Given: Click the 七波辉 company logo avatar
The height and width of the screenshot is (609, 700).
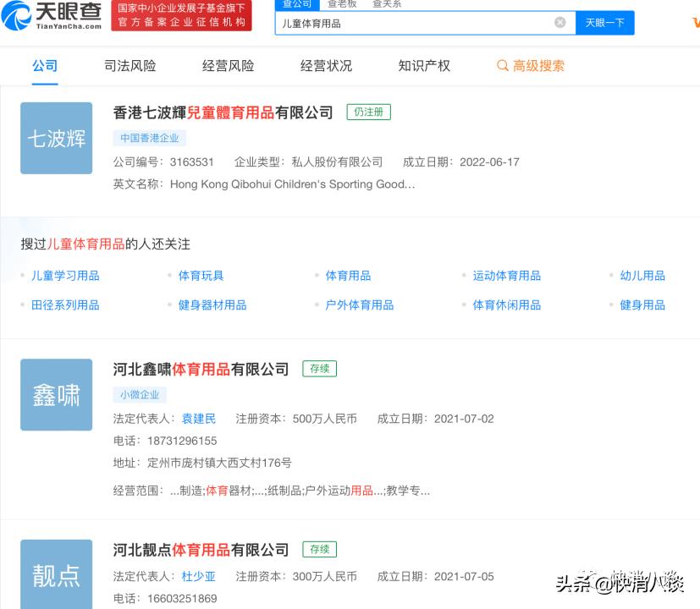Looking at the screenshot, I should [56, 138].
